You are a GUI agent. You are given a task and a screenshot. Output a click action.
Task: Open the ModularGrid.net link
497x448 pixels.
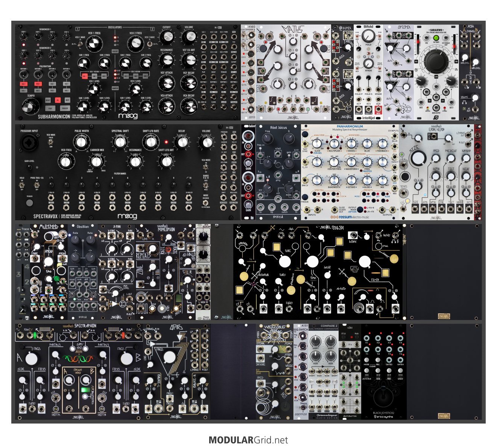pos(248,440)
